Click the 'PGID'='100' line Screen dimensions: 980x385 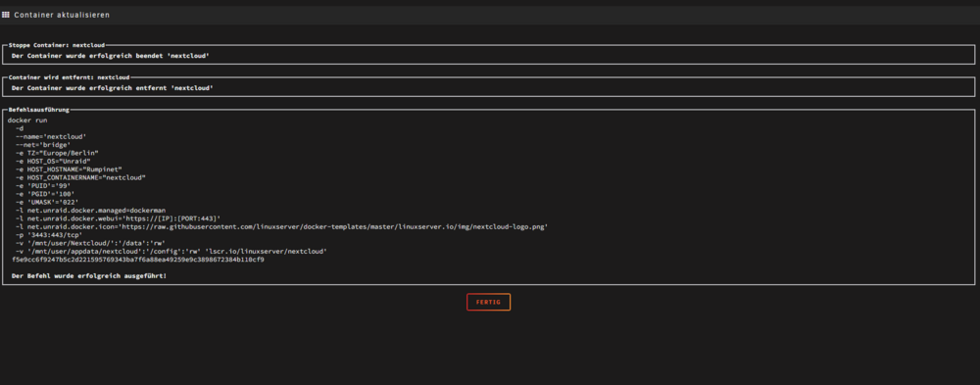[45, 194]
